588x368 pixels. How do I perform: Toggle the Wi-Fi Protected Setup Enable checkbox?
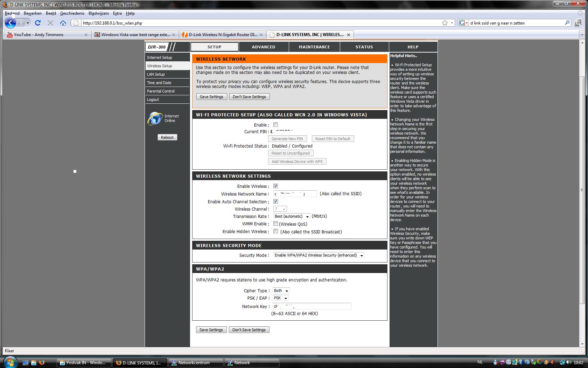coord(275,125)
